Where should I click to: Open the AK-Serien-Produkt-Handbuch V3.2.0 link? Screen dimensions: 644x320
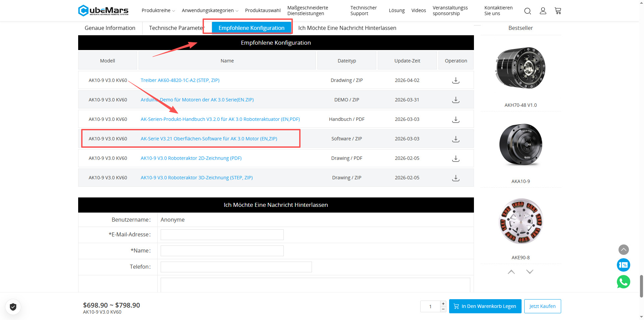point(220,119)
